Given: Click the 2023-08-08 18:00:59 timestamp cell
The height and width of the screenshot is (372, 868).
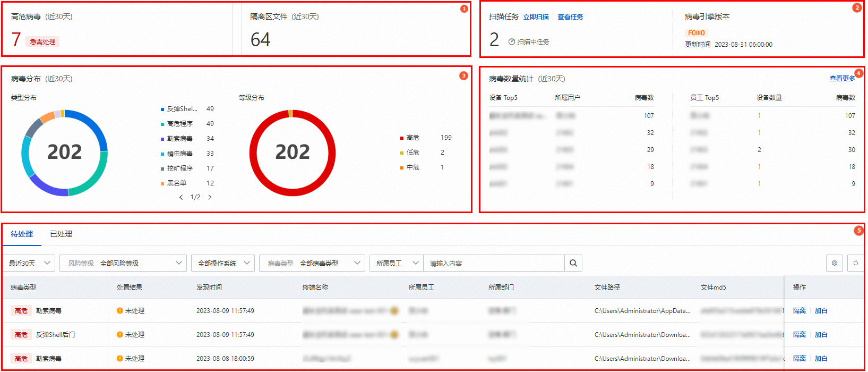Looking at the screenshot, I should [225, 359].
